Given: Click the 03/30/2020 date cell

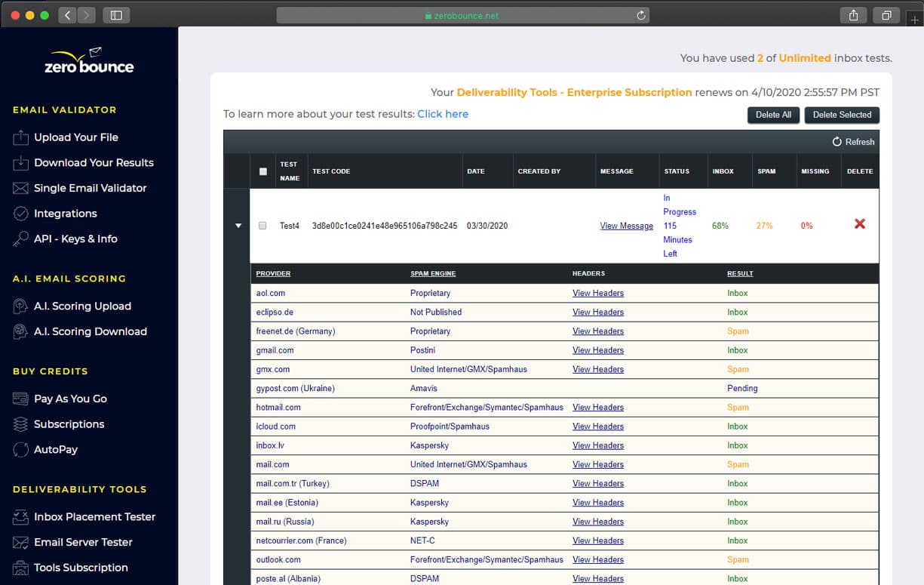Looking at the screenshot, I should [487, 226].
